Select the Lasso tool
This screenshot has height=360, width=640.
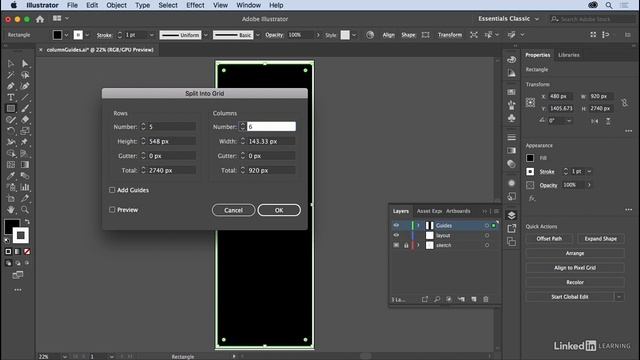coord(25,75)
